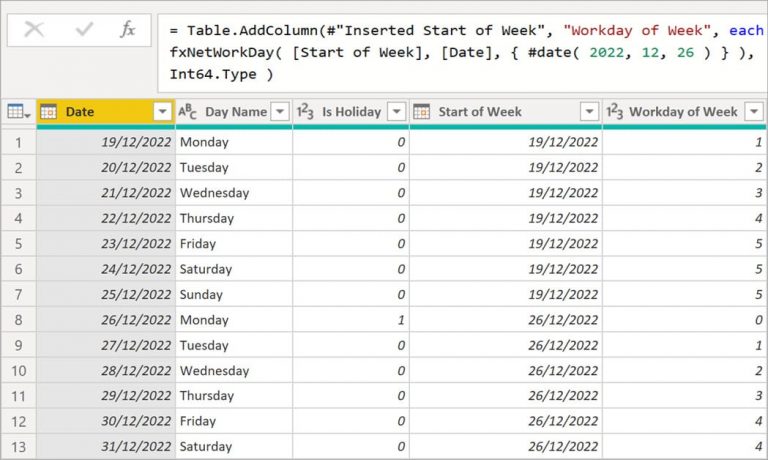Click the fx function icon
The height and width of the screenshot is (460, 768).
[127, 29]
